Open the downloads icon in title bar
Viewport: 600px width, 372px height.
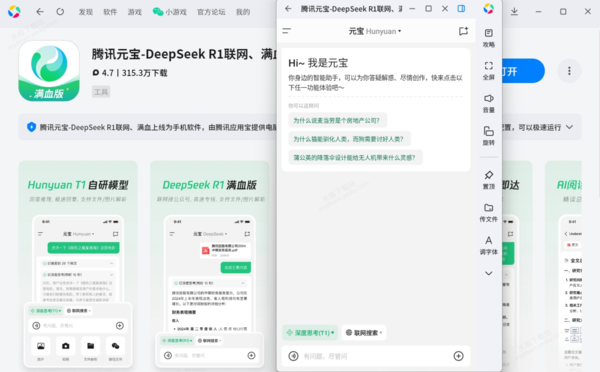[x=514, y=12]
